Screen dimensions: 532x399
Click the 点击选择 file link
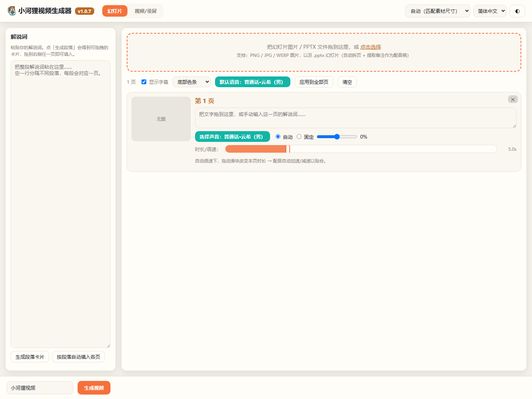coord(371,47)
